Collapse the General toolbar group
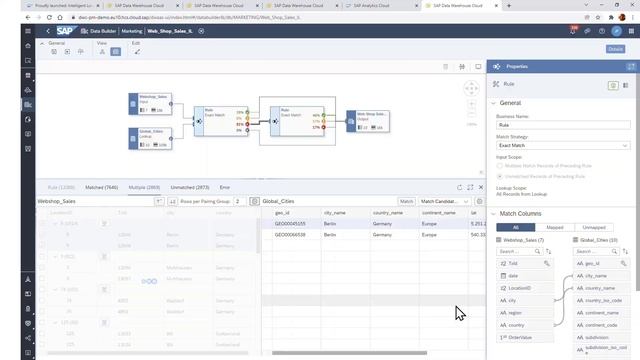Screen dimensions: 640x360 coord(42,43)
